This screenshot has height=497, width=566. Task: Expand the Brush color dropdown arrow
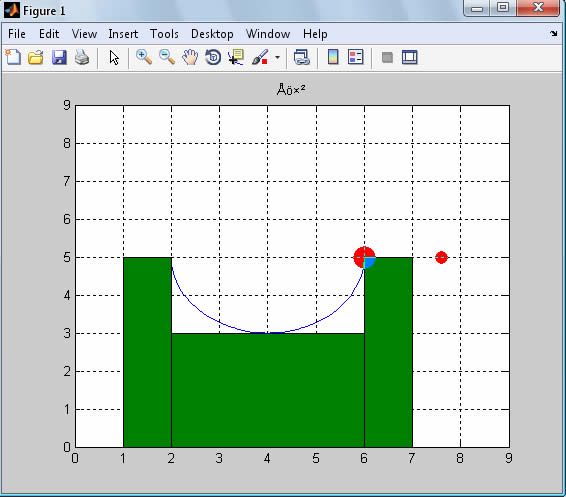[x=277, y=57]
